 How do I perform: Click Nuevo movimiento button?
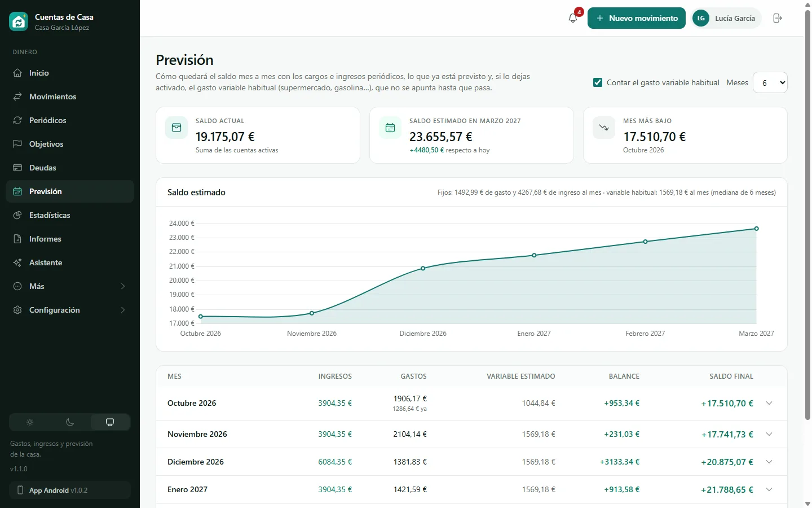(x=637, y=18)
